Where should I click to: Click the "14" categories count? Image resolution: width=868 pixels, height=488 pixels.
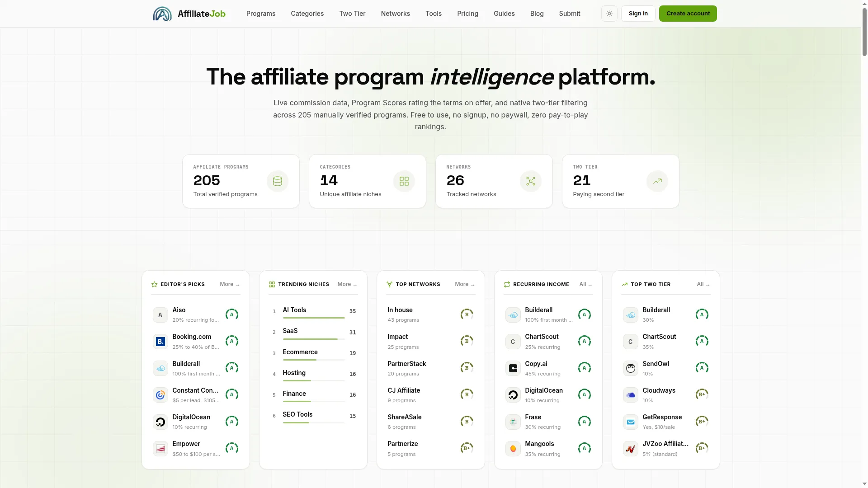pyautogui.click(x=329, y=181)
